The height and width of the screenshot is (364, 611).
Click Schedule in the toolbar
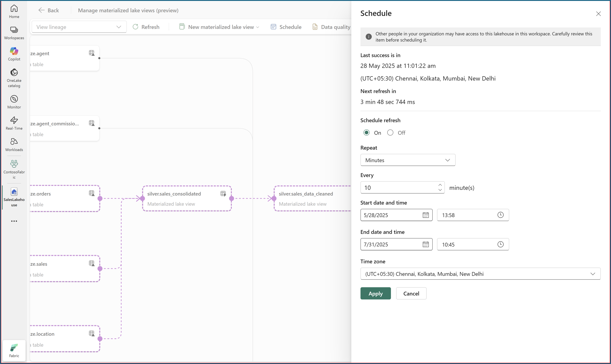[286, 27]
